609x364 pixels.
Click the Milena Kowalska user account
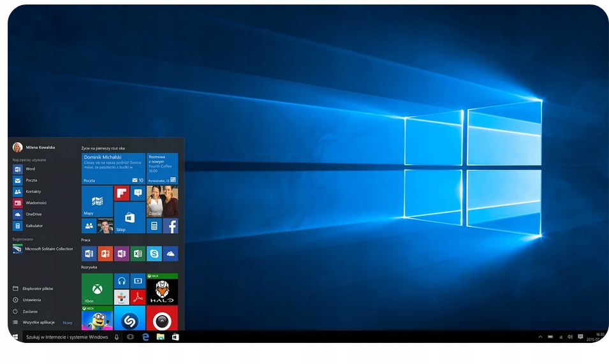34,147
